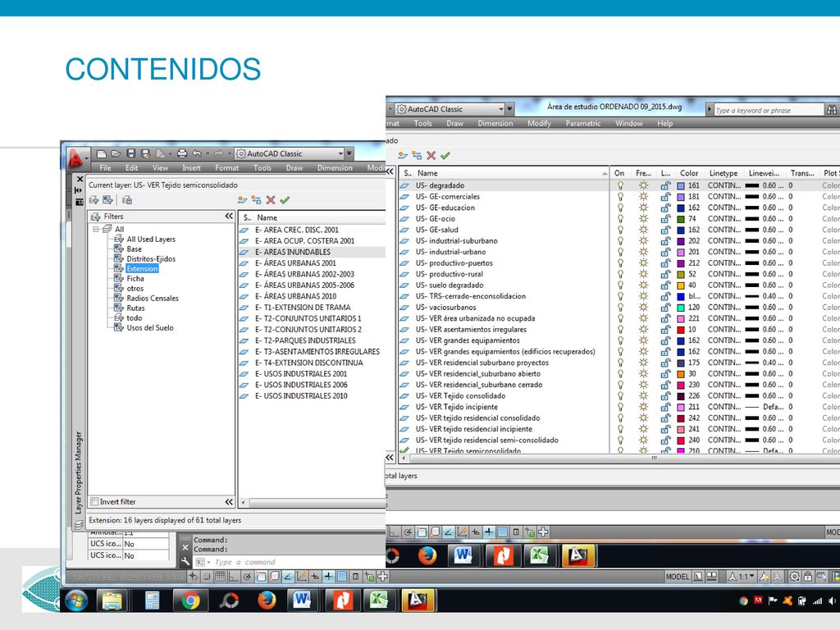Click Workspace Switching gear icon in bottom status bar
The image size is (840, 630).
[794, 577]
